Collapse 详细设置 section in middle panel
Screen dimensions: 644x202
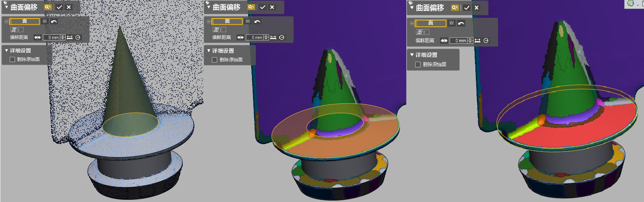tap(209, 50)
